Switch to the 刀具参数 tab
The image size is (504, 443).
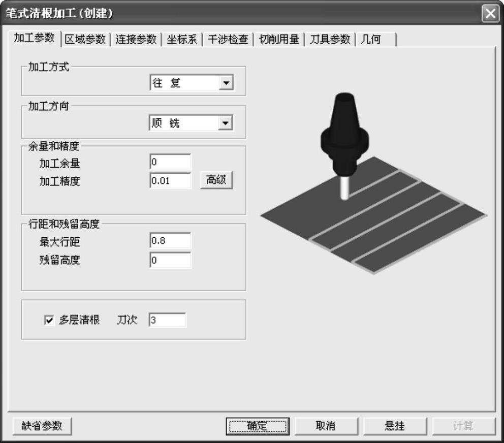click(330, 40)
